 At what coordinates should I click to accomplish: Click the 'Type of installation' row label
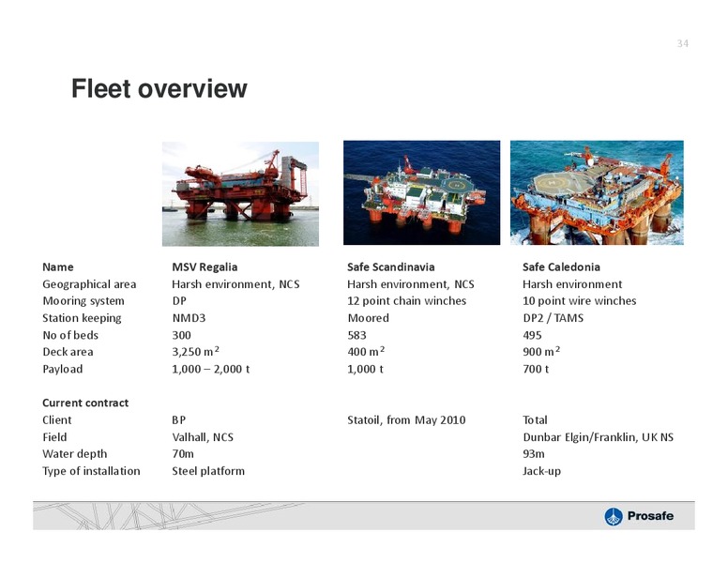tap(91, 471)
